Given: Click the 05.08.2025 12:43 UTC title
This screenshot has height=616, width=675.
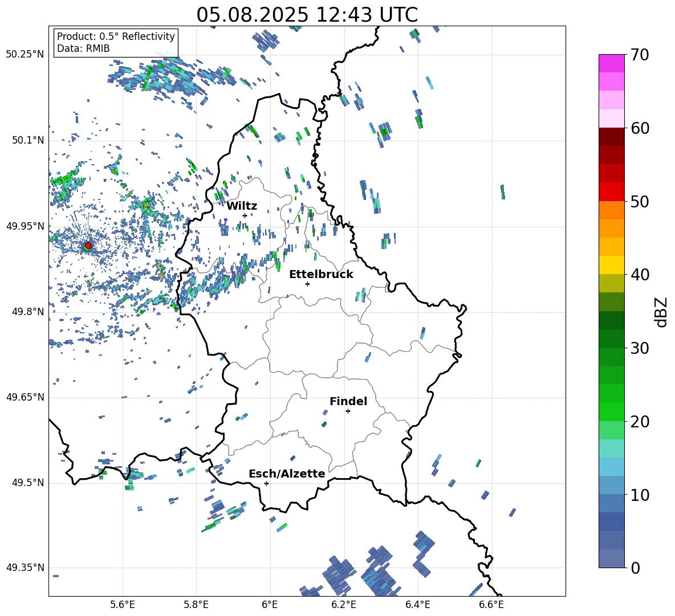Looking at the screenshot, I should tap(307, 15).
